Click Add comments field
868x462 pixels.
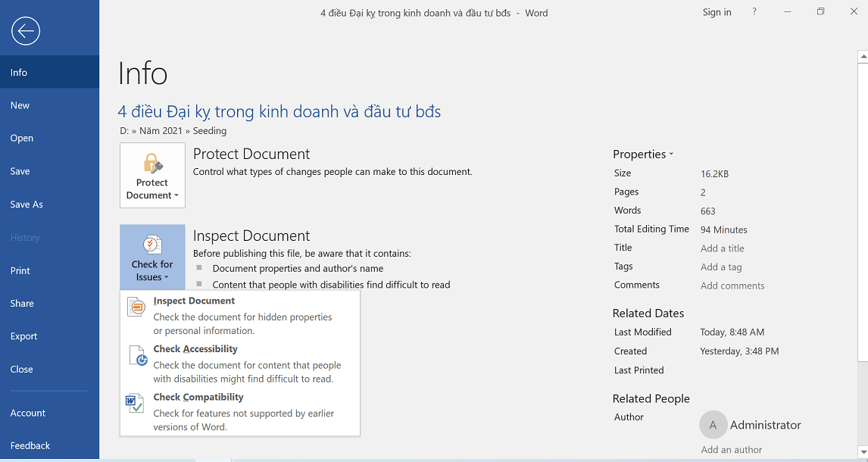[x=732, y=286]
